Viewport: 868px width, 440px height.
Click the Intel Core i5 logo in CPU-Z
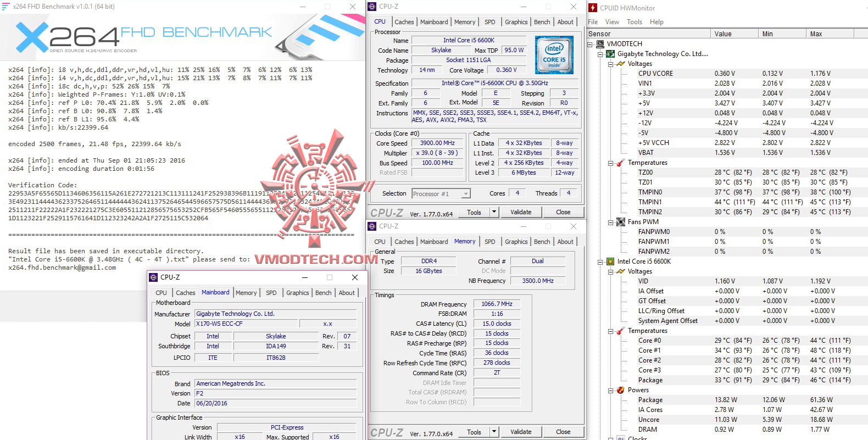click(554, 55)
